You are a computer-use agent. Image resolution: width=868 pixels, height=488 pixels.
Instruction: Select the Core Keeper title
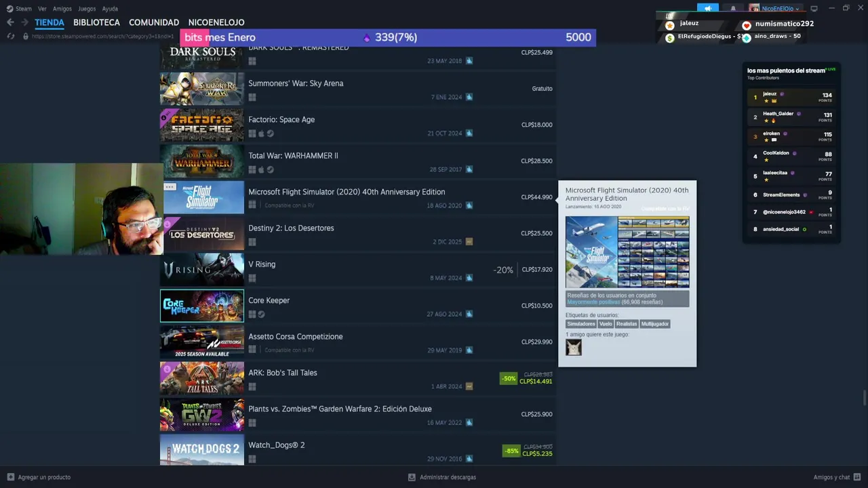click(x=269, y=300)
